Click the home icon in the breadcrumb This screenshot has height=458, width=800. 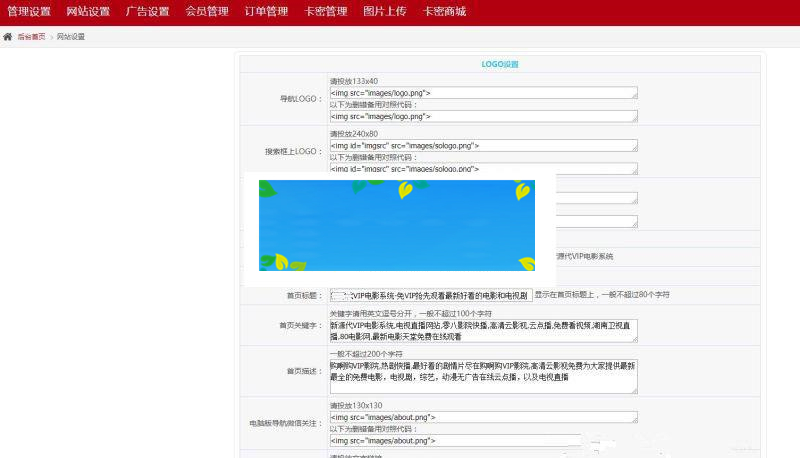point(8,36)
